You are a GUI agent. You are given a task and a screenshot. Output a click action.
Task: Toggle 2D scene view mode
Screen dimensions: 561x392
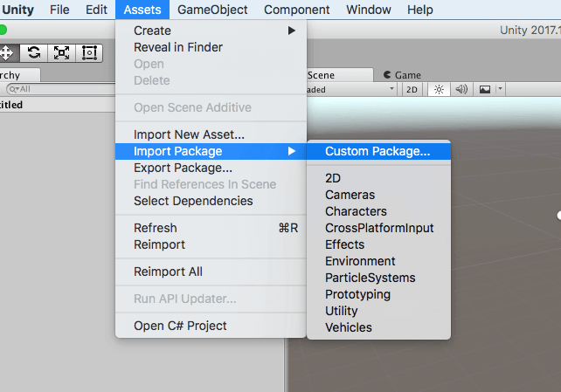point(412,89)
